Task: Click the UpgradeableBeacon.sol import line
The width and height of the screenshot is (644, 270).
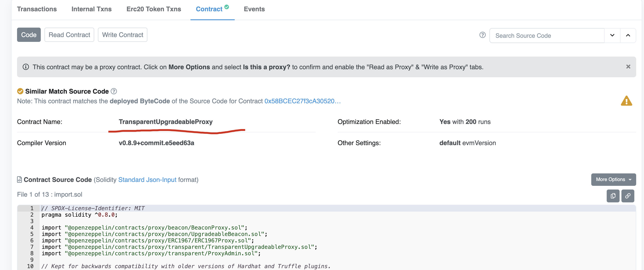Action: pyautogui.click(x=155, y=234)
